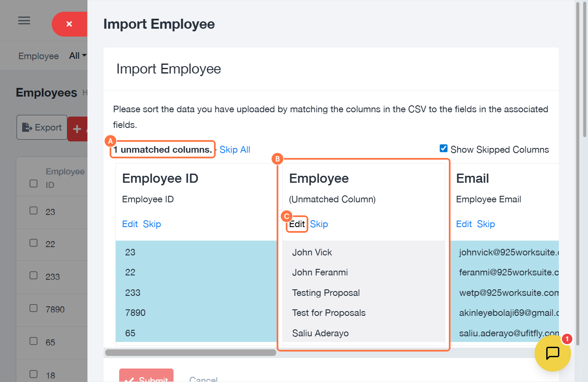The width and height of the screenshot is (588, 382).
Task: Toggle the select-all checkbox in table header
Action: pyautogui.click(x=33, y=184)
